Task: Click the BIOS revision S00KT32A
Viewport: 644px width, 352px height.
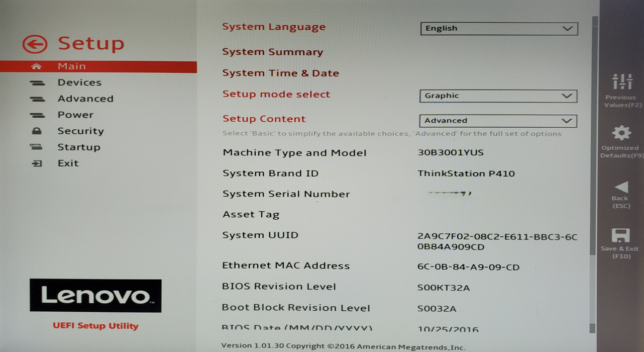Action: click(x=444, y=288)
